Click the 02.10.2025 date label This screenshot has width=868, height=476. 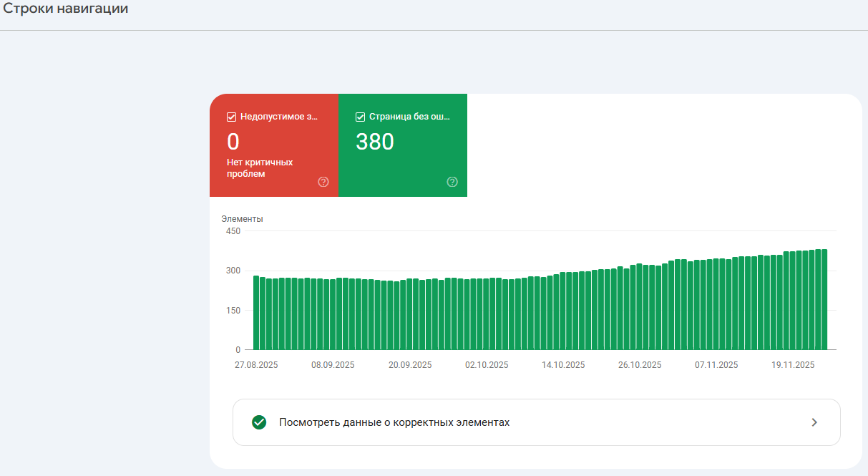[487, 365]
